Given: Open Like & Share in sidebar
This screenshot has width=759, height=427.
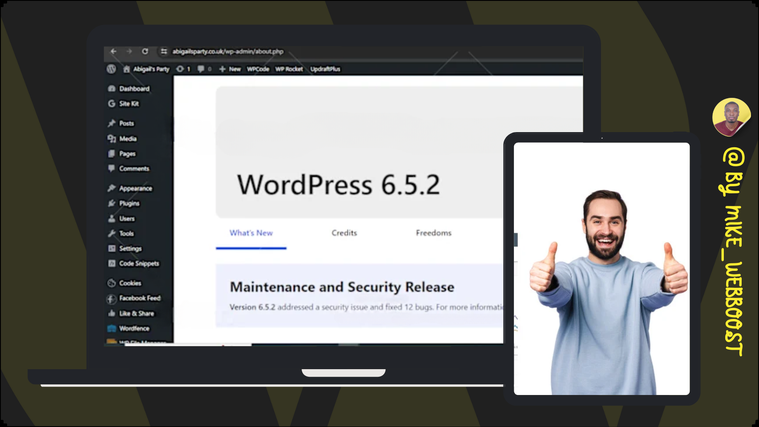Looking at the screenshot, I should pyautogui.click(x=131, y=313).
